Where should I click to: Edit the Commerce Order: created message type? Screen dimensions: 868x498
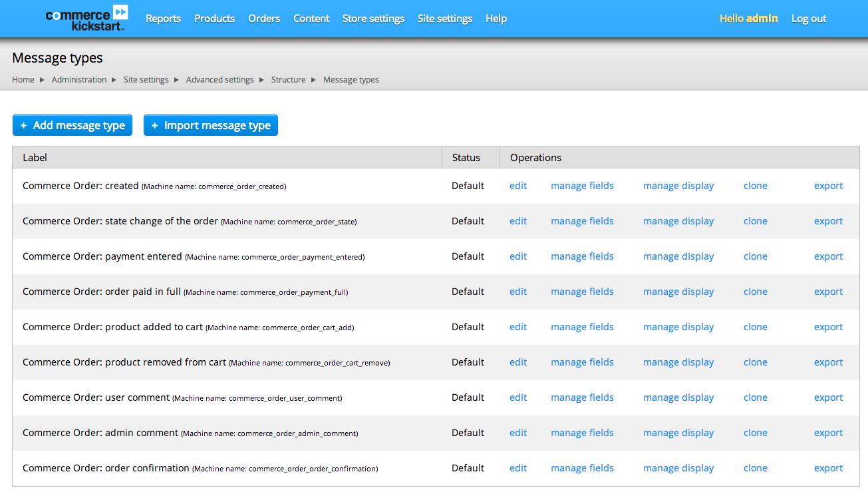coord(518,186)
